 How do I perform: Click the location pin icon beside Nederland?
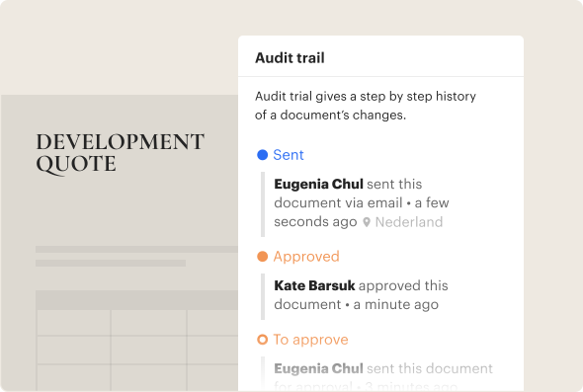tap(367, 222)
